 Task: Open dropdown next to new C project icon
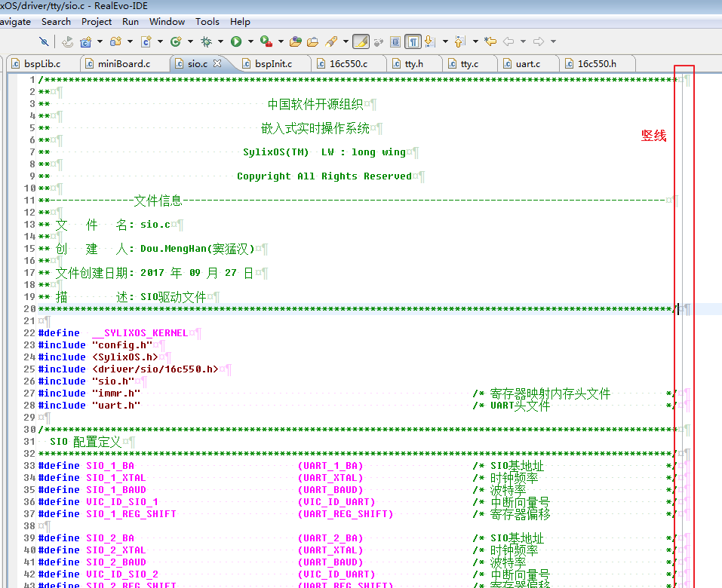[x=100, y=42]
